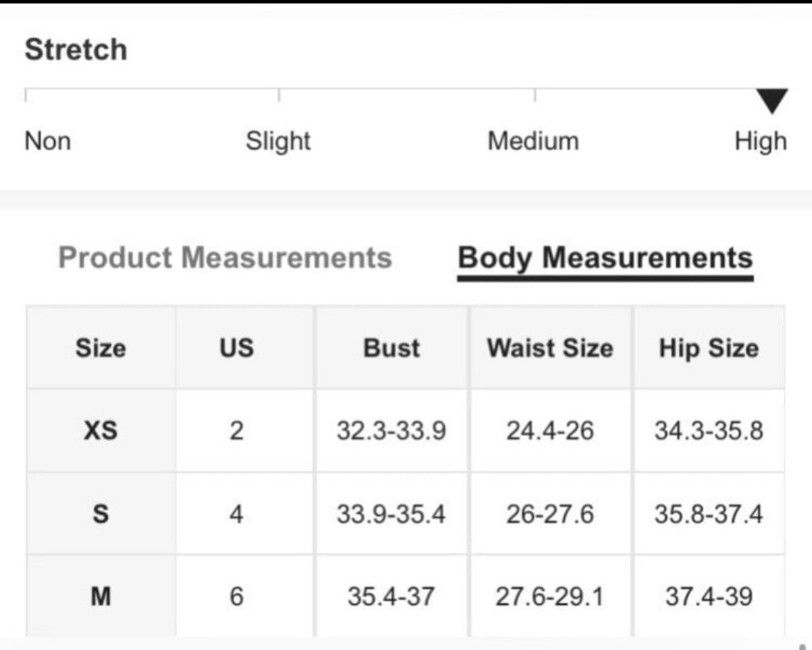The image size is (812, 650).
Task: Click the Non stretch label
Action: 48,141
